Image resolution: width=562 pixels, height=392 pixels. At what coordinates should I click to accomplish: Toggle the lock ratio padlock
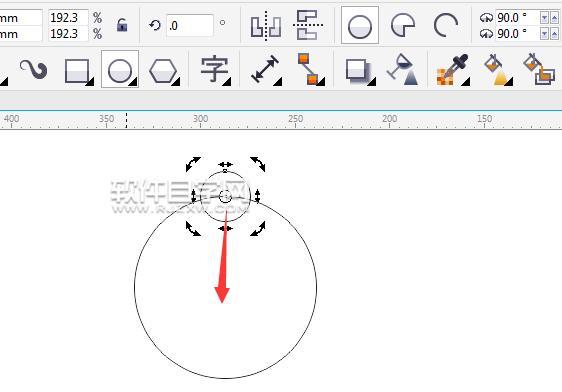point(122,25)
